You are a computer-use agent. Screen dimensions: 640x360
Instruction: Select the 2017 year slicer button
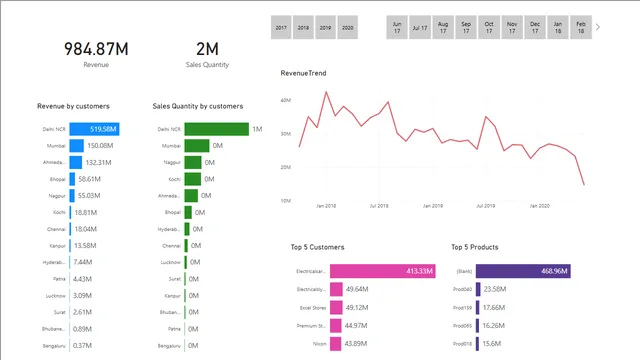point(281,27)
